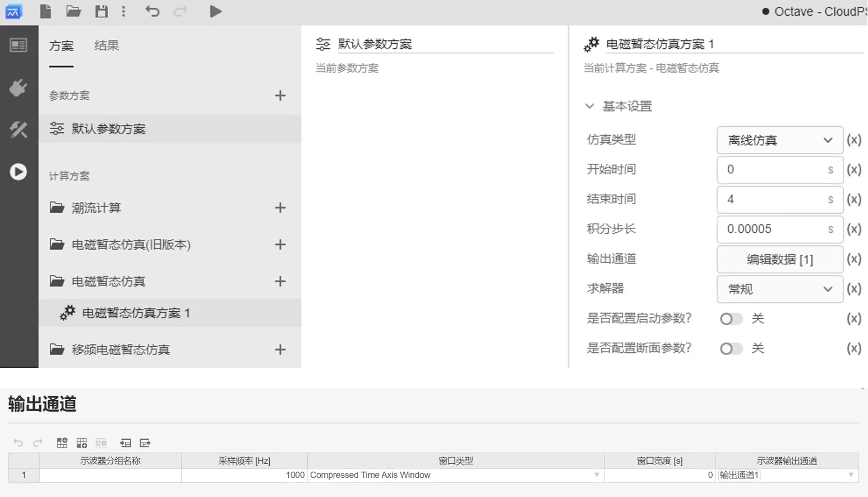Collapse the 基本设置 section

pos(590,105)
